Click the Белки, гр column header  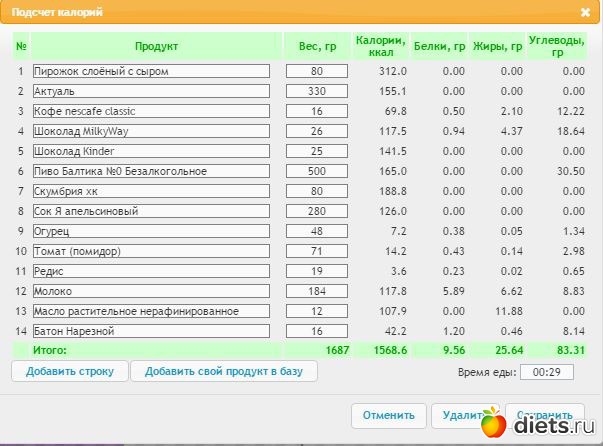tap(439, 46)
